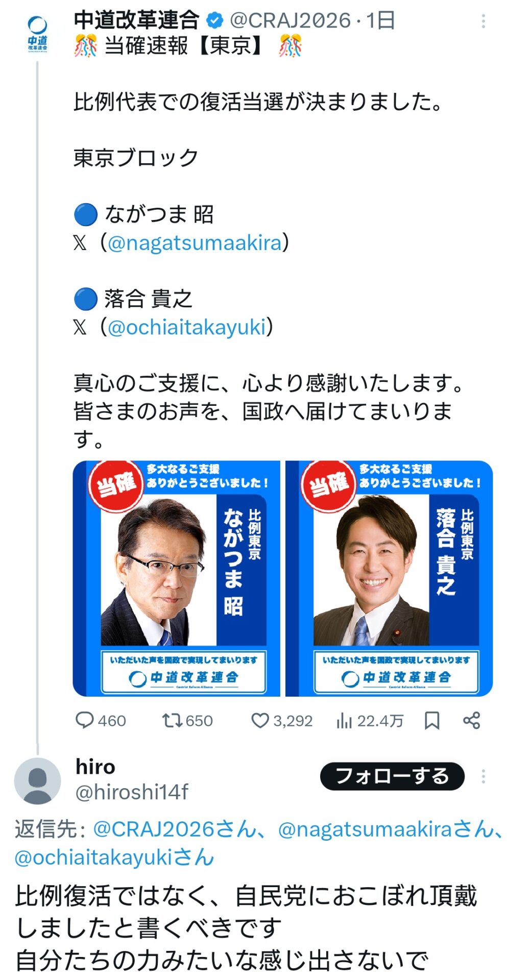
Task: Tap the フォローする button
Action: pos(392,776)
